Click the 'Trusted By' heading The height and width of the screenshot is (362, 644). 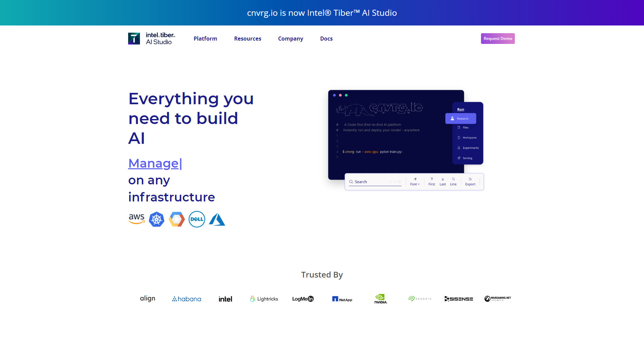tap(322, 275)
